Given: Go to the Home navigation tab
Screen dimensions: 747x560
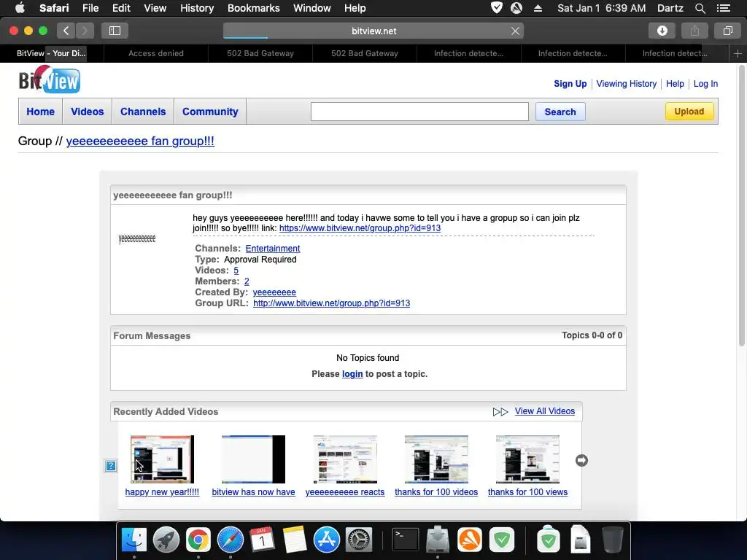Looking at the screenshot, I should click(x=41, y=112).
